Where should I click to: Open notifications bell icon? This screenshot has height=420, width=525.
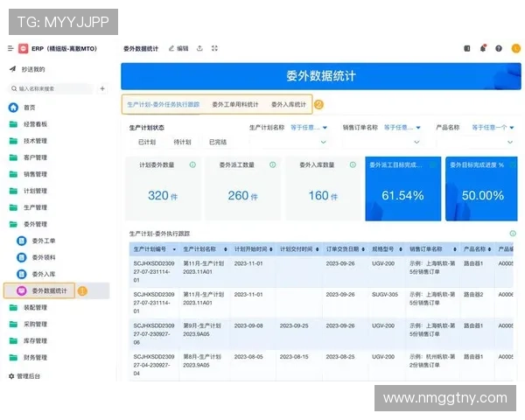click(483, 49)
